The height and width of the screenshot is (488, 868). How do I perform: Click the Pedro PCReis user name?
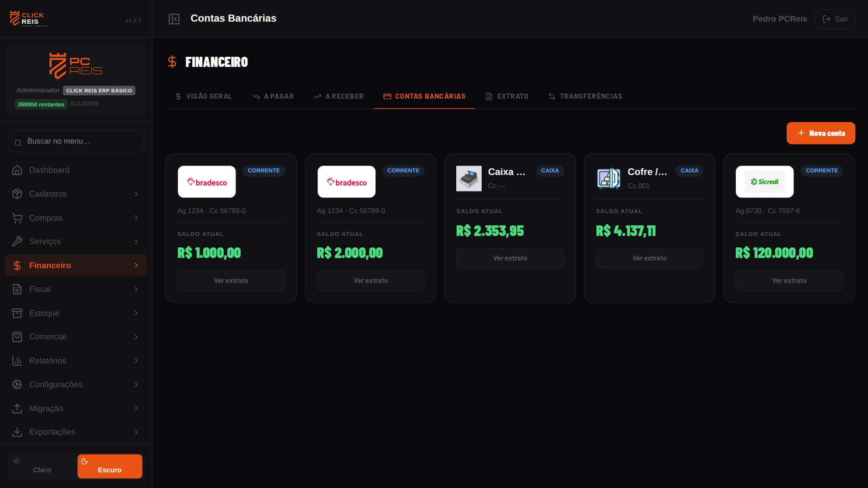[x=779, y=19]
